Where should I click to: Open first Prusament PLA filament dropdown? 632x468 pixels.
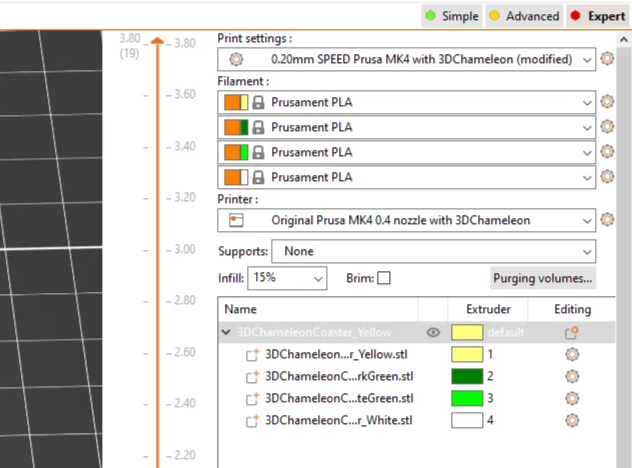coord(407,102)
